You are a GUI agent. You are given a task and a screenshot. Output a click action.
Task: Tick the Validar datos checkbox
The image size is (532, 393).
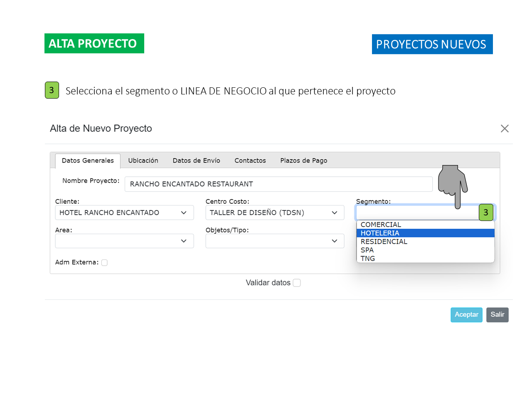pos(296,283)
